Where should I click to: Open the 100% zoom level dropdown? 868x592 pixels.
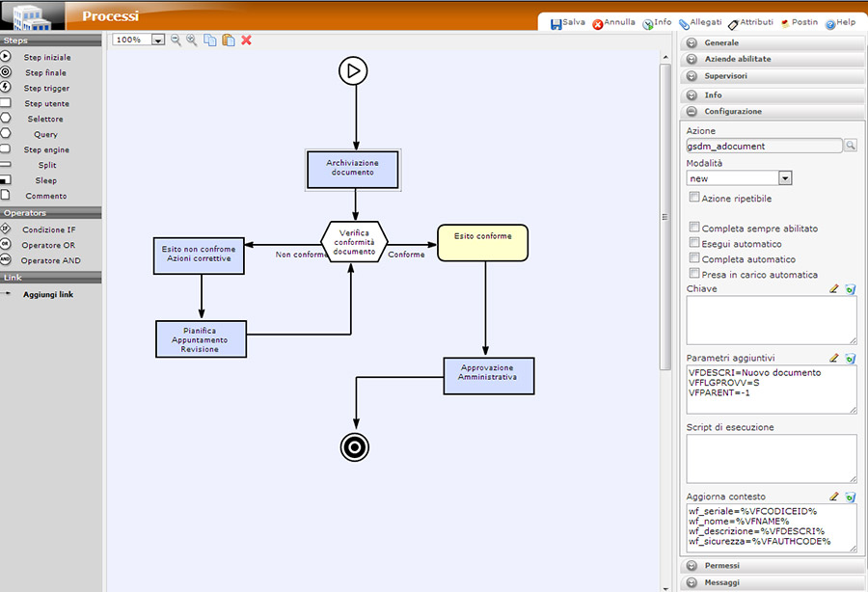158,40
